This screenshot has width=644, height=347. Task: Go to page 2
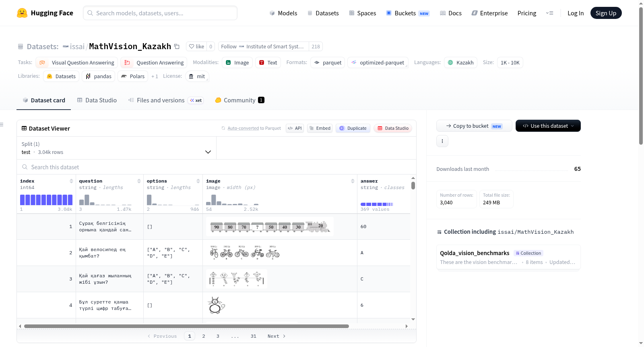(x=204, y=336)
